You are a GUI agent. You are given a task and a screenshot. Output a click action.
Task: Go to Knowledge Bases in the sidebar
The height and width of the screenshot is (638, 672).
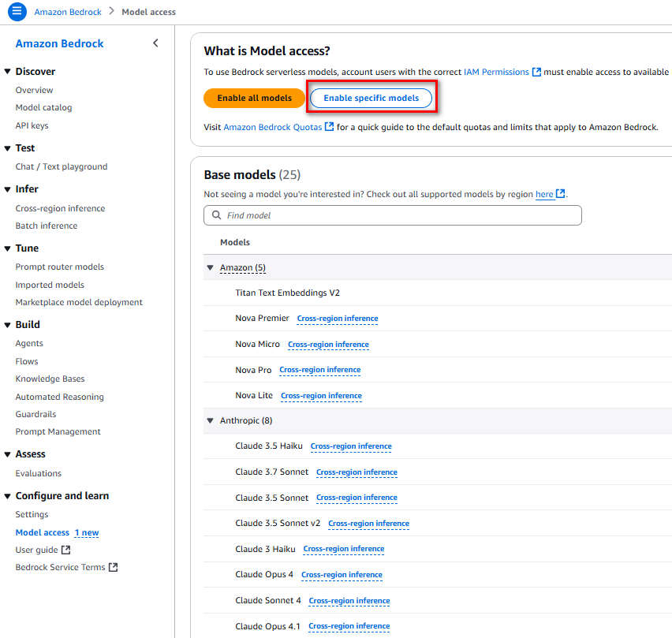pyautogui.click(x=50, y=379)
